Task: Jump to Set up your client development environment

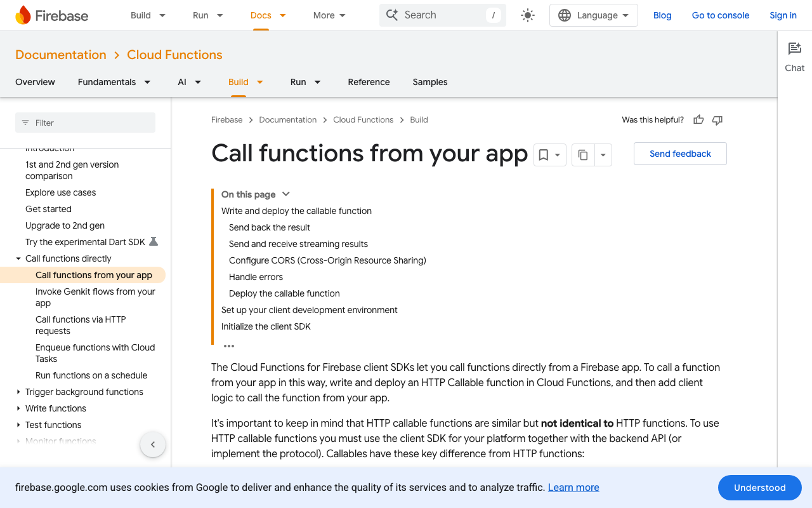Action: point(310,310)
